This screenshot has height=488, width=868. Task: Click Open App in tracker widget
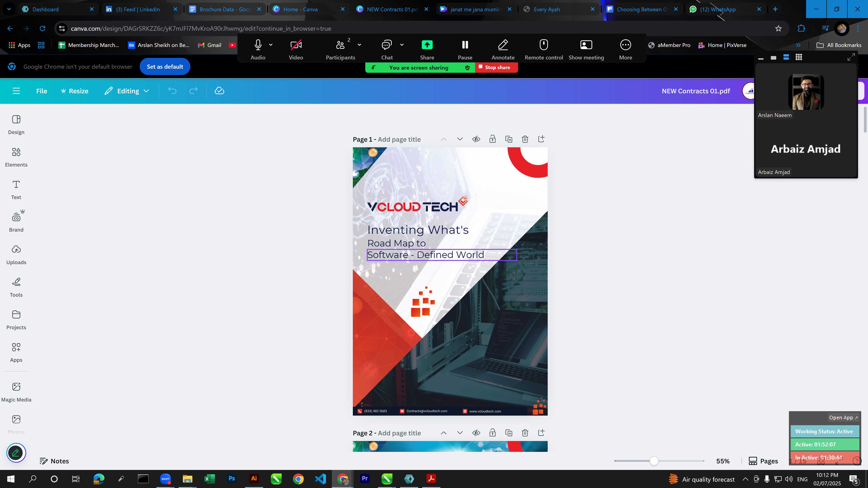[843, 418]
